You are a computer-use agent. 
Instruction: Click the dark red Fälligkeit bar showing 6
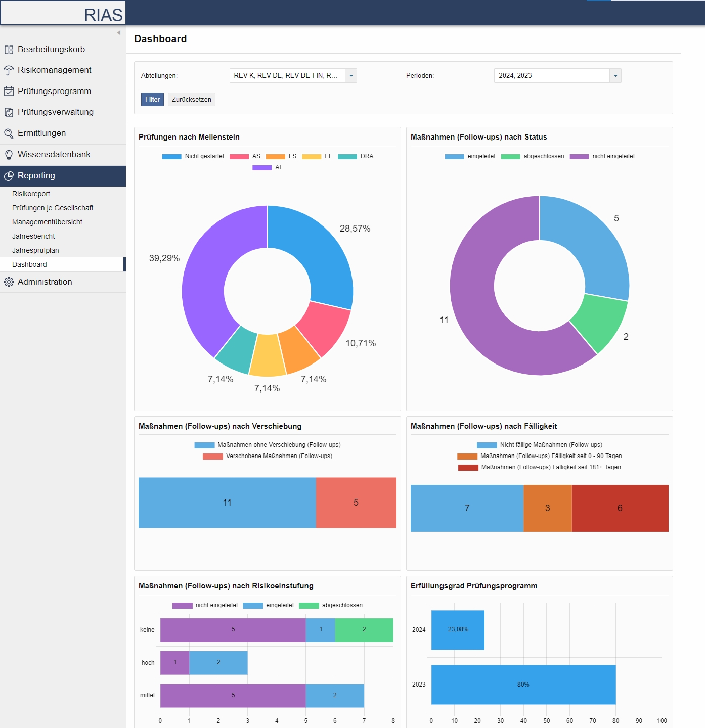[620, 509]
